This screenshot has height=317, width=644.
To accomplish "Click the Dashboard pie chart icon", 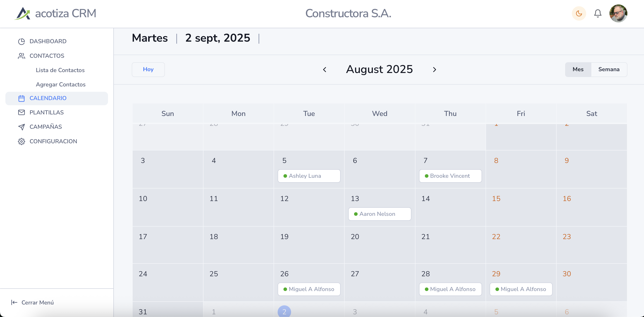I will [x=22, y=41].
